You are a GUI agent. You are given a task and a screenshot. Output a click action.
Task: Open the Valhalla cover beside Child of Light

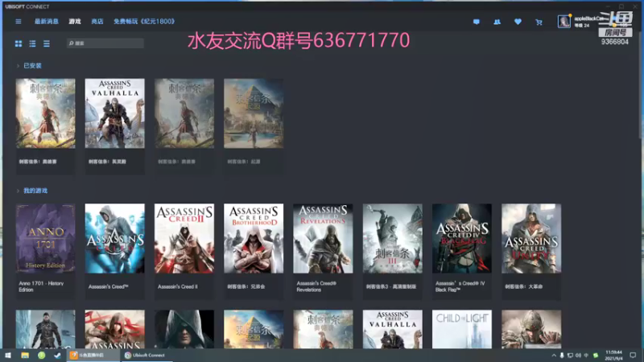(x=392, y=329)
